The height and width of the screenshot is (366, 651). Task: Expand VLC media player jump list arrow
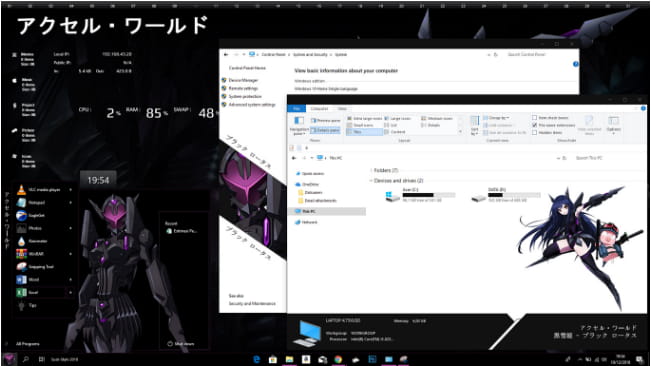point(71,190)
